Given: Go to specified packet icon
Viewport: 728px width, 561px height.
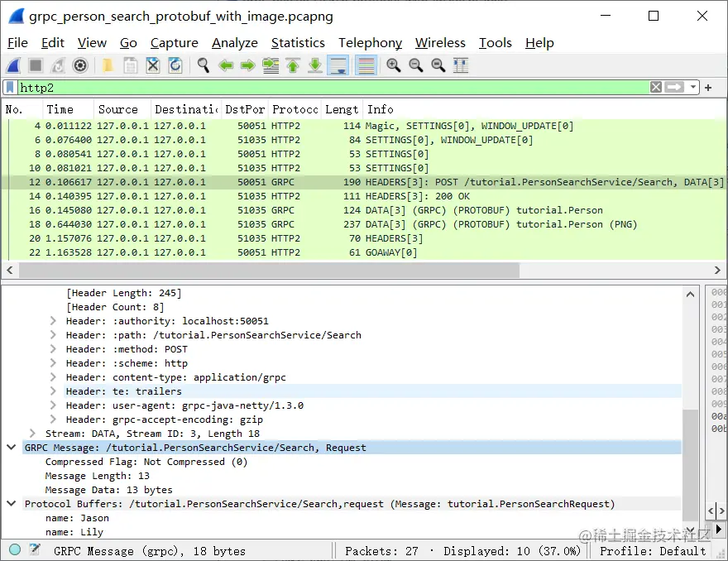Looking at the screenshot, I should click(x=271, y=65).
